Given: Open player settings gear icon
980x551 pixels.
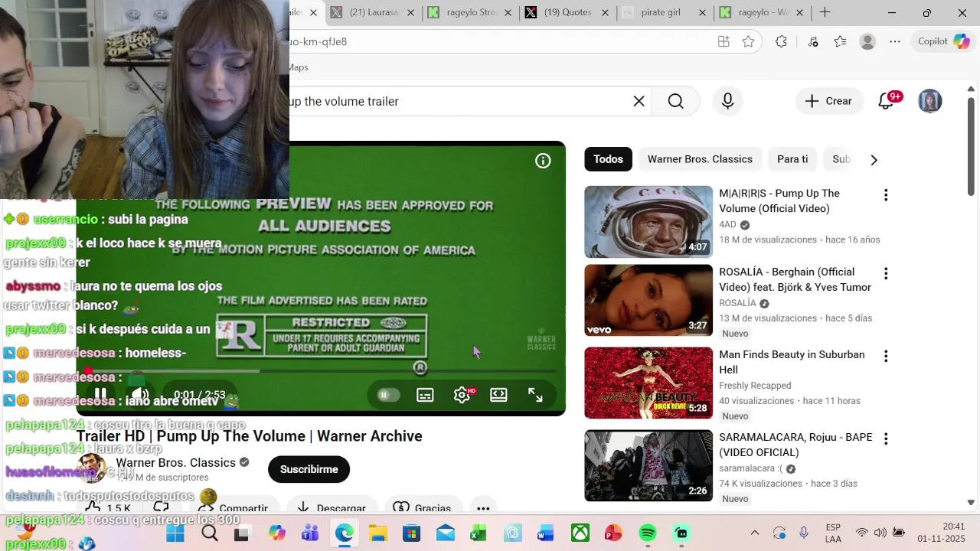Looking at the screenshot, I should click(462, 395).
